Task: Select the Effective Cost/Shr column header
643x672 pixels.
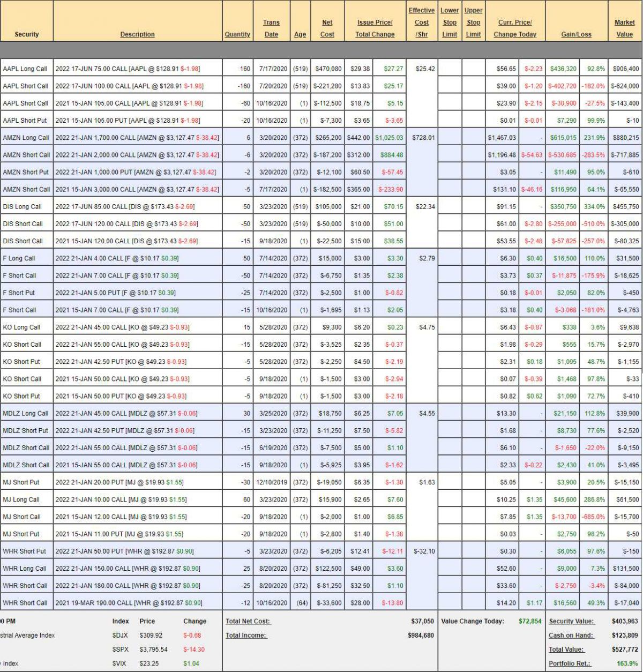Action: pyautogui.click(x=422, y=23)
